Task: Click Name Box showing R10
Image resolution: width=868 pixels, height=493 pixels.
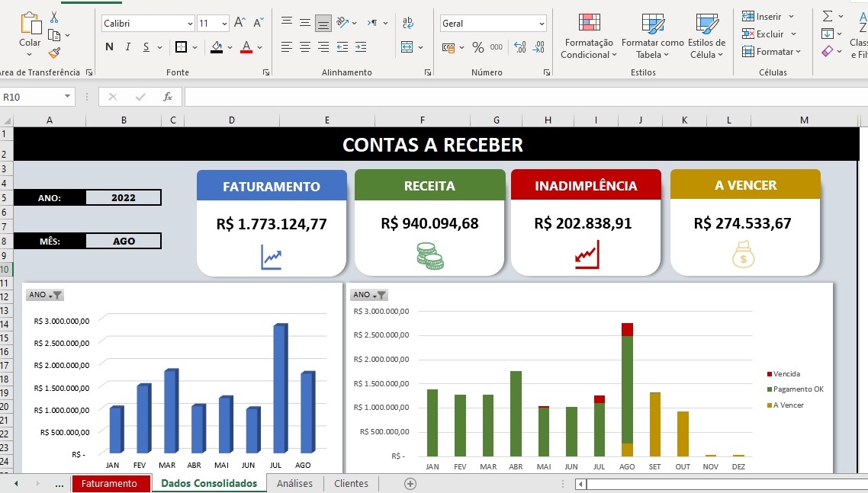Action: coord(37,97)
